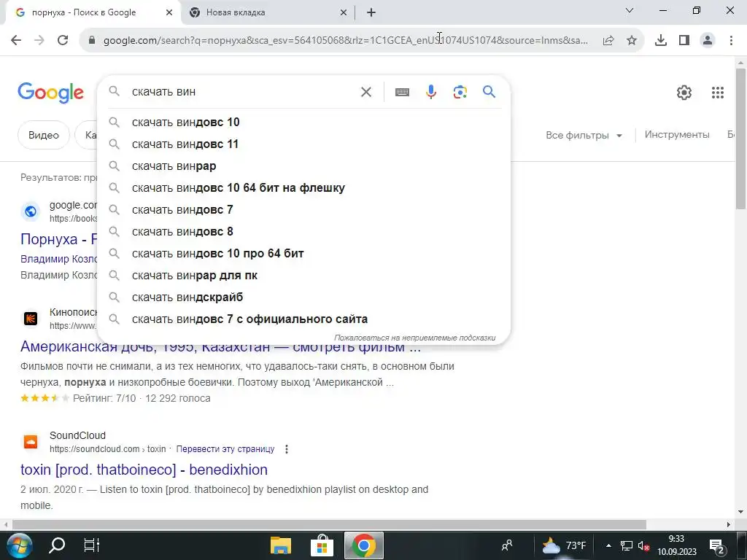Click into the Google search field
Viewport: 747px width, 560px height.
pos(243,92)
